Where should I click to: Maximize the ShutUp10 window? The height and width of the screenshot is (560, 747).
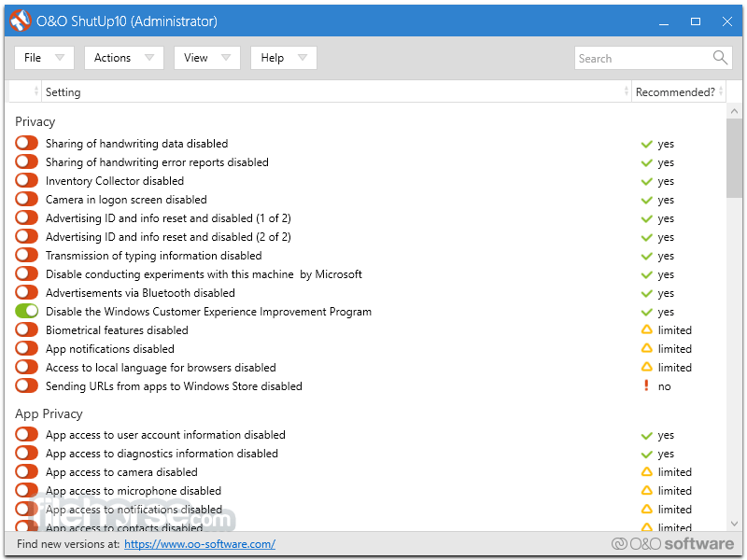tap(696, 21)
